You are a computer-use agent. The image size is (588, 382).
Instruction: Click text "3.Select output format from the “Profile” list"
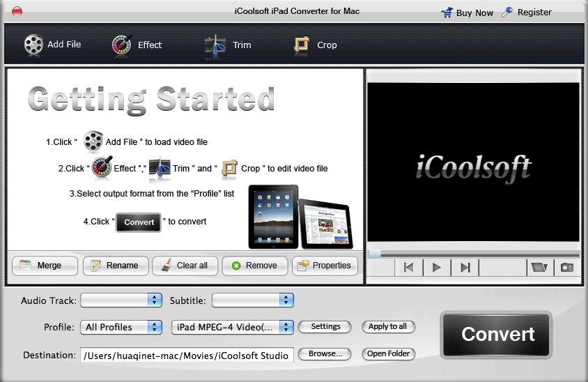pos(152,194)
